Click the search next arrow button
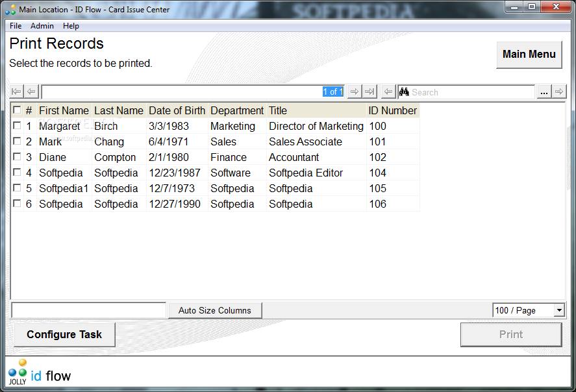 tap(559, 92)
